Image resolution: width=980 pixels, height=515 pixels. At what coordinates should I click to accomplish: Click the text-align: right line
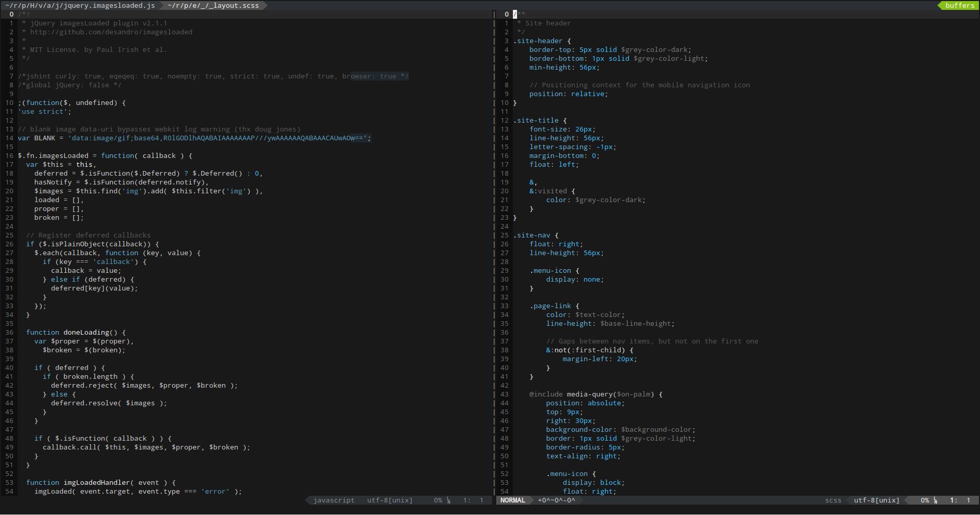(583, 456)
